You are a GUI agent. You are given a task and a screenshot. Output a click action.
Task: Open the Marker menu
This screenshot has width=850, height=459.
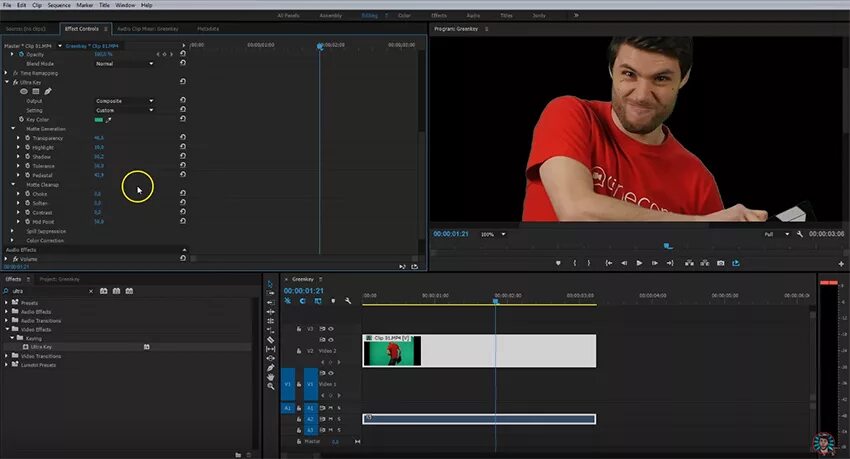(85, 5)
